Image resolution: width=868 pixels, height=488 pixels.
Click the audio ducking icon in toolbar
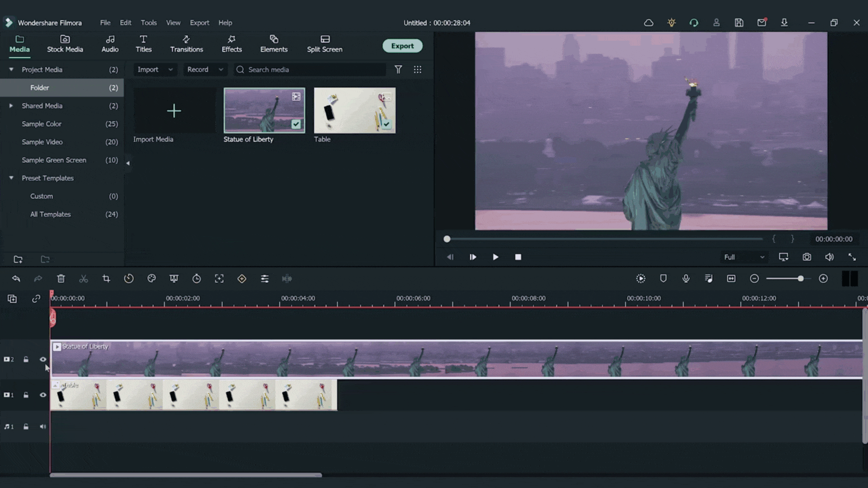(x=287, y=278)
